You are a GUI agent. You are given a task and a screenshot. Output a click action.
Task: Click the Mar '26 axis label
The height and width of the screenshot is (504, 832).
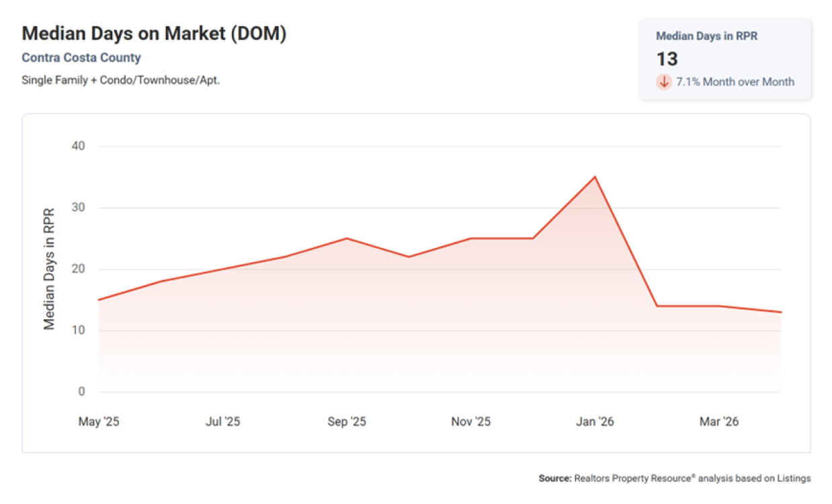pyautogui.click(x=719, y=421)
